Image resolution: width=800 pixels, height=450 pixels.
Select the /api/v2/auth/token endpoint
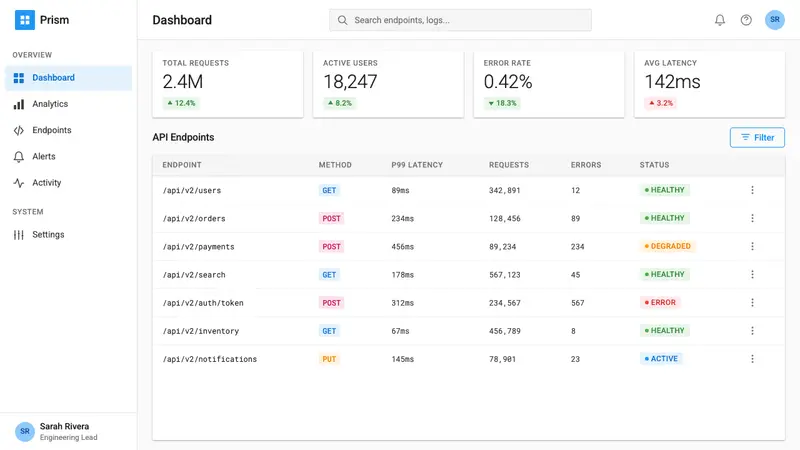203,303
